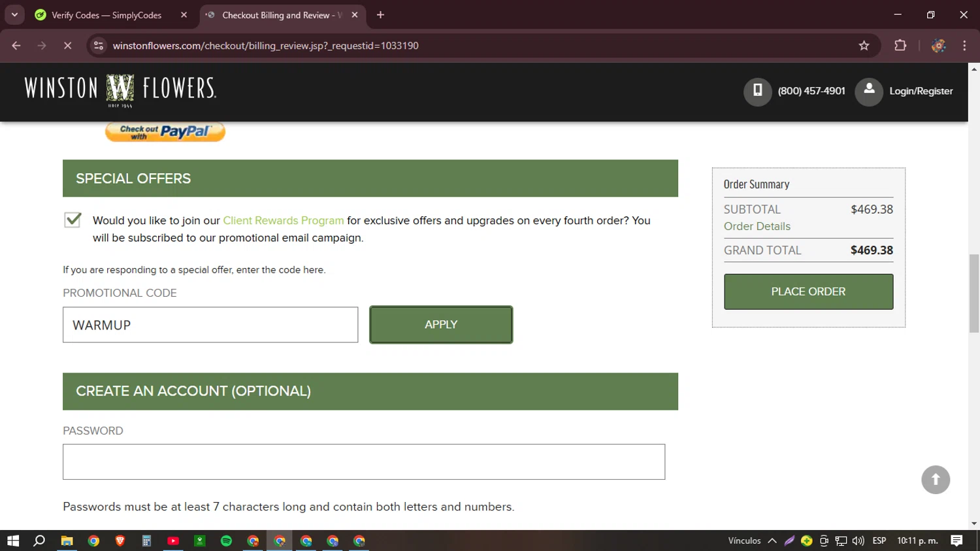Click the 10:11 p. m. taskbar clock
The width and height of the screenshot is (980, 551).
click(917, 541)
